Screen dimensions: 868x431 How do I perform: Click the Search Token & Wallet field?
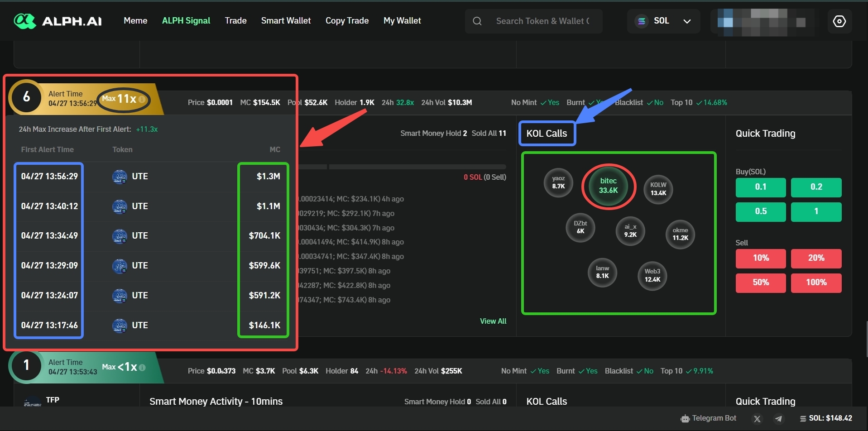point(542,21)
